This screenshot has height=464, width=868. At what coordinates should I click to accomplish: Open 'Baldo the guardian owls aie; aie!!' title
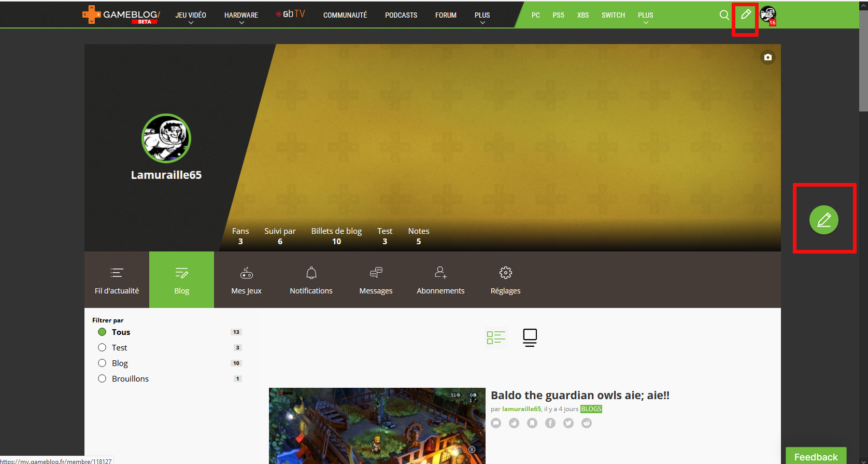pyautogui.click(x=580, y=395)
